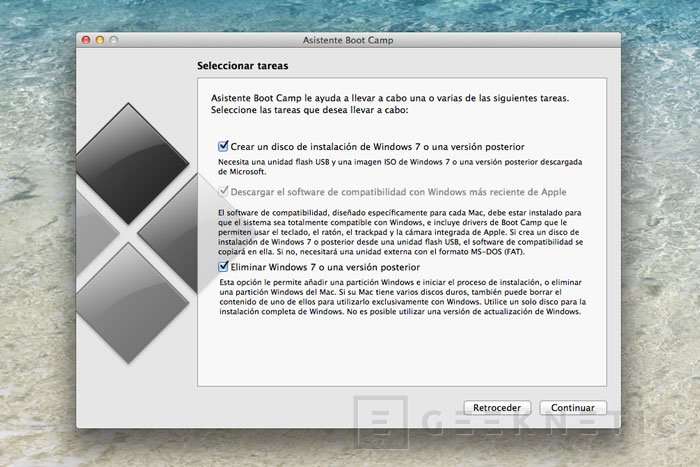Minimize the Boot Camp assistant window
This screenshot has width=700, height=467.
coord(100,40)
